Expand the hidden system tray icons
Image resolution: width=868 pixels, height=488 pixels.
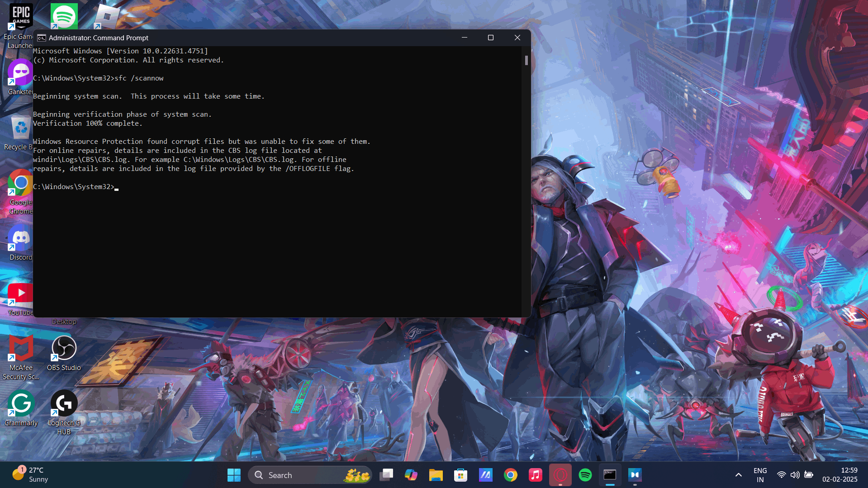[x=739, y=475]
